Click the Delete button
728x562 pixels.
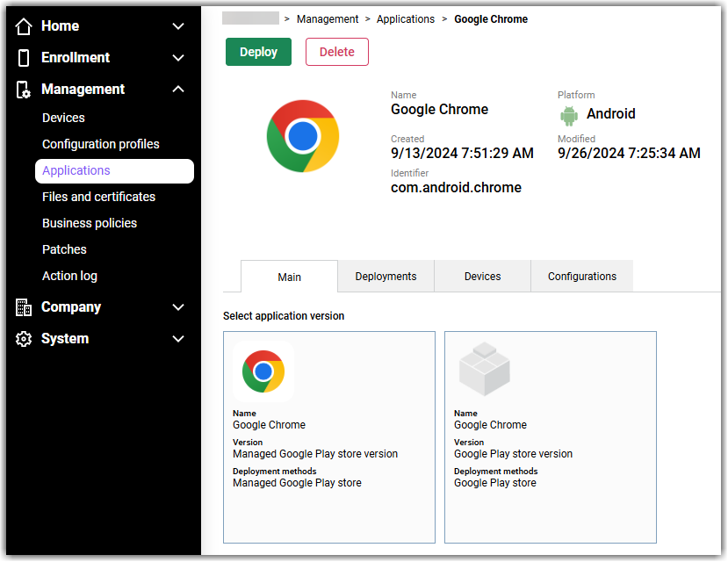tap(337, 52)
